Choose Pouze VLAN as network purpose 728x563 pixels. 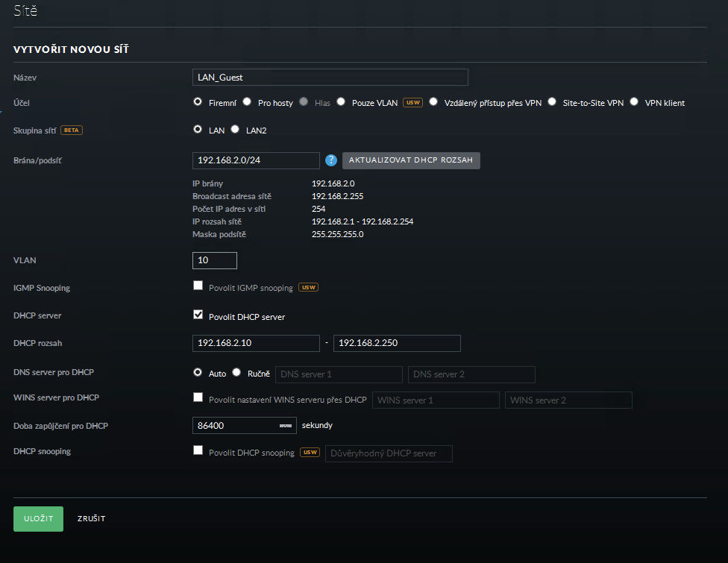[341, 102]
